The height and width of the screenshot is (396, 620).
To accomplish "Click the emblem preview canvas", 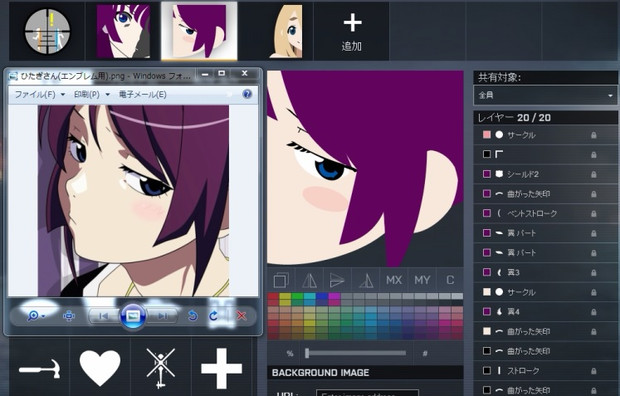I will pyautogui.click(x=365, y=168).
